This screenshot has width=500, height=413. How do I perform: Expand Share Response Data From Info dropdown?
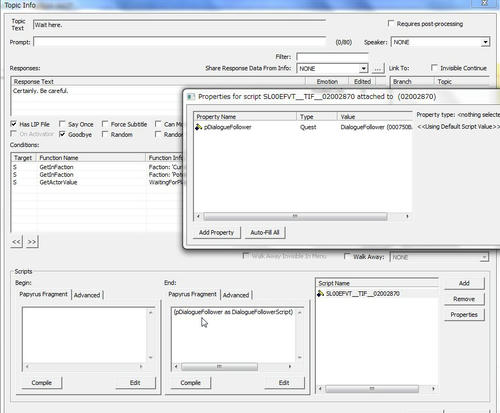[x=363, y=68]
